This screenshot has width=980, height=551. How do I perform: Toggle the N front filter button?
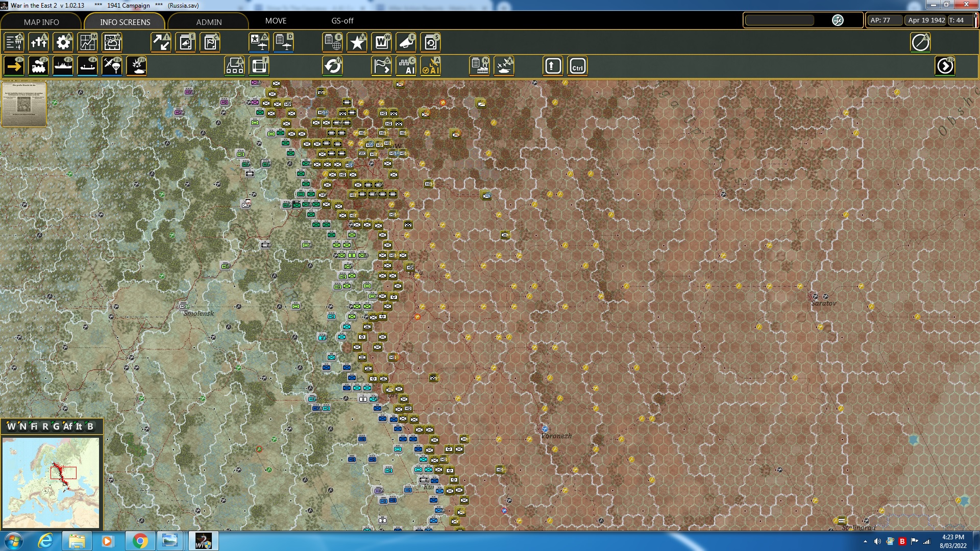click(x=22, y=427)
